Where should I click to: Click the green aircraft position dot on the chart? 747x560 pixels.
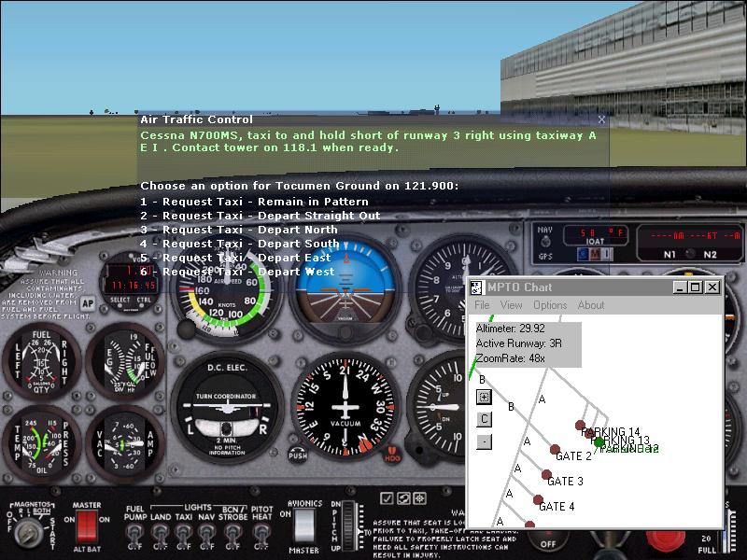coord(599,442)
